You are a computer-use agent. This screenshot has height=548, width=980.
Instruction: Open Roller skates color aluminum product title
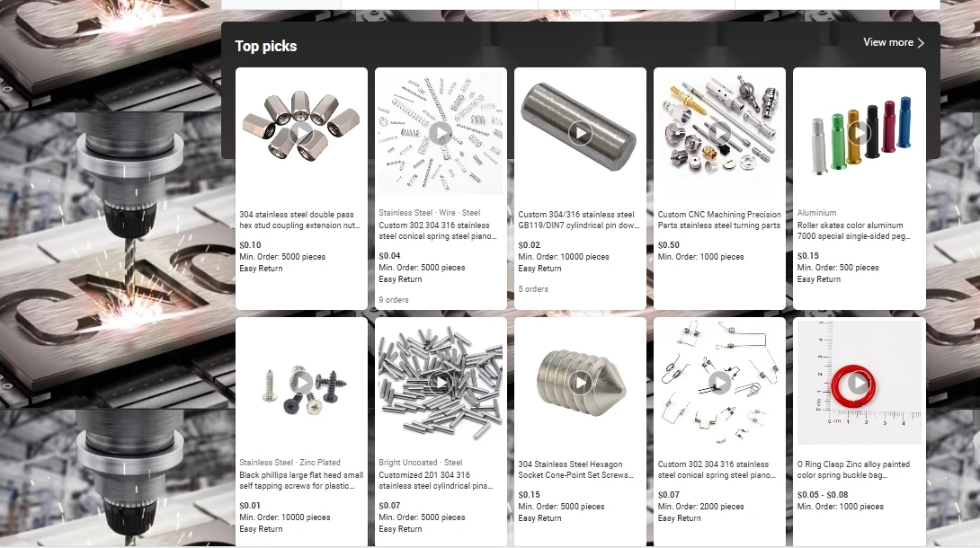[853, 230]
